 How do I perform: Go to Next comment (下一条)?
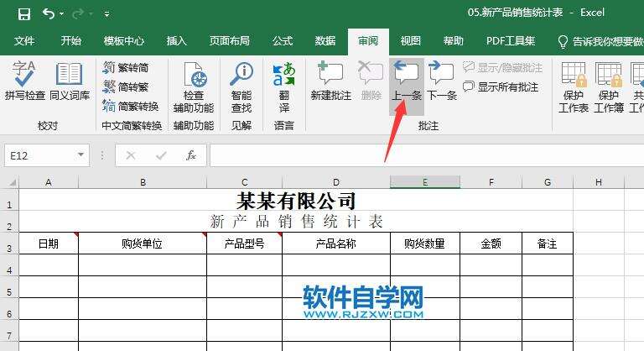[441, 81]
